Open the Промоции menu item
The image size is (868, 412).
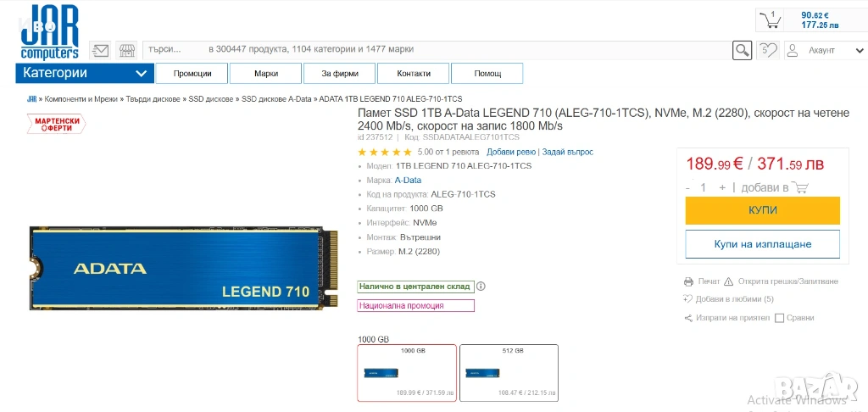coord(192,73)
